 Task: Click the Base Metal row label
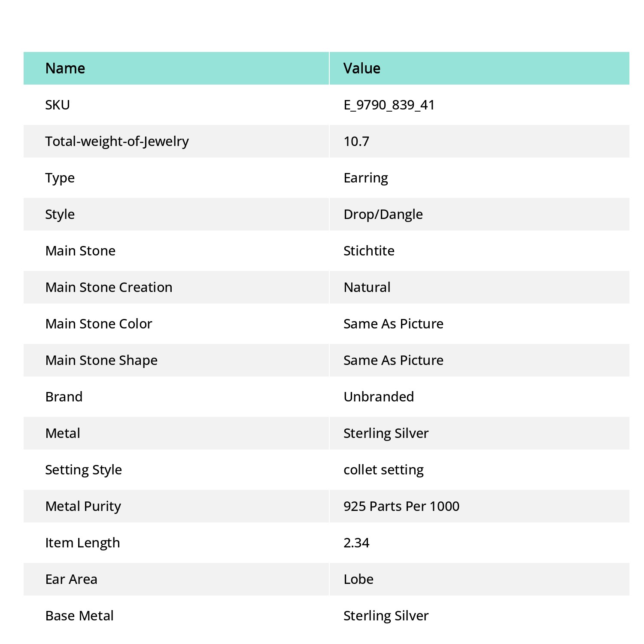click(79, 616)
